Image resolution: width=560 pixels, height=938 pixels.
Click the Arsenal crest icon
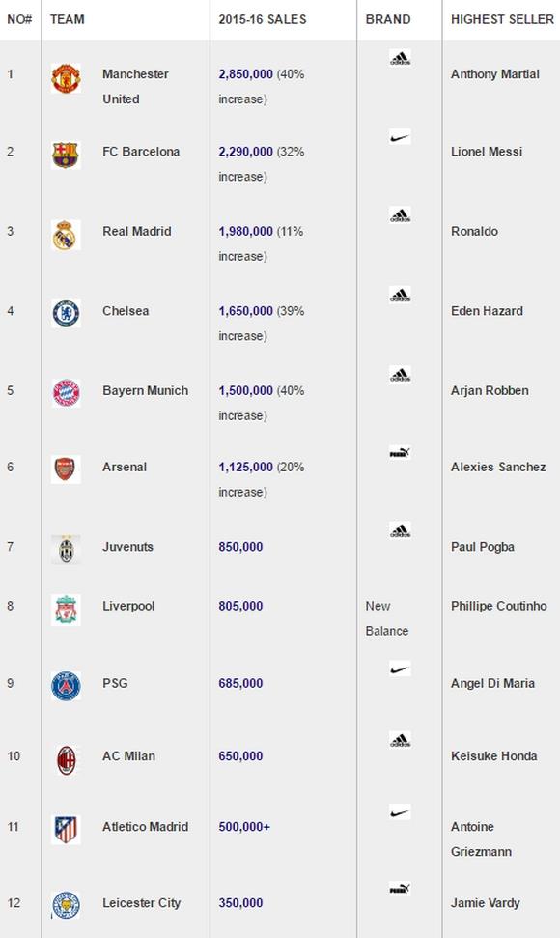(x=66, y=469)
